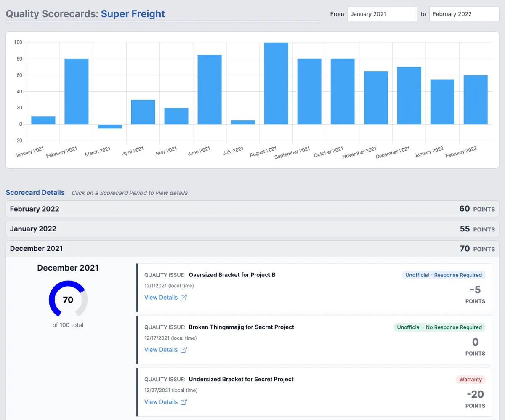
Task: Click the August 2021 bar at 100
Action: click(276, 83)
